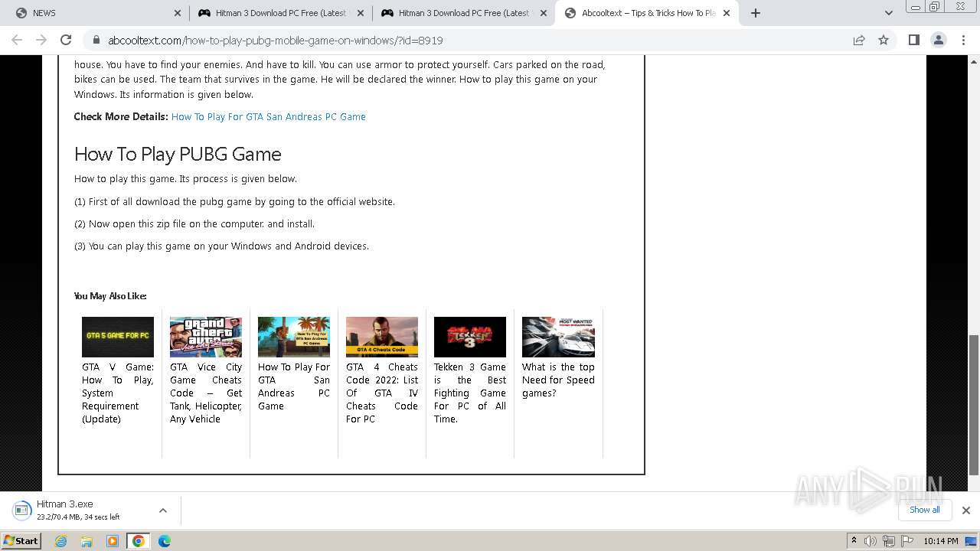Switch to Chrome in the taskbar
Viewport: 980px width, 551px height.
click(x=138, y=541)
